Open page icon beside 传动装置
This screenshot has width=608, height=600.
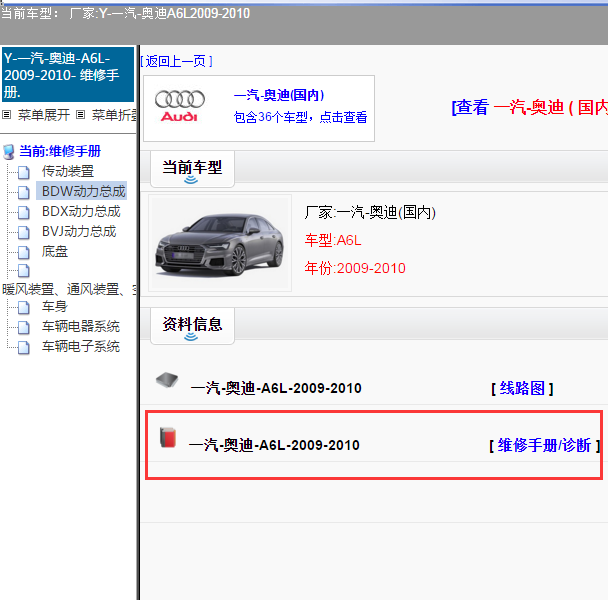[x=24, y=172]
